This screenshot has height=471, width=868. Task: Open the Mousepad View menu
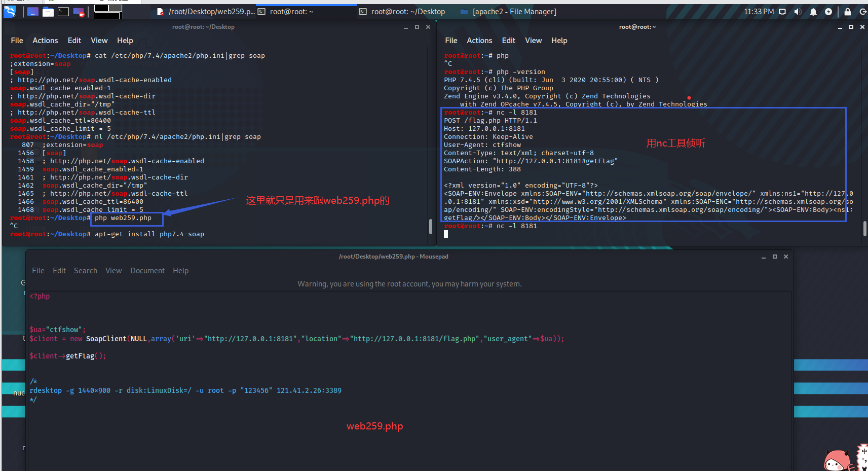tap(114, 271)
